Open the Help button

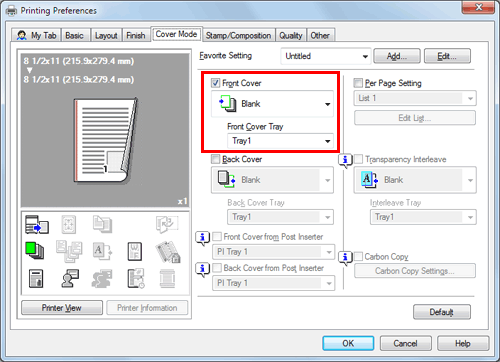pos(463,343)
